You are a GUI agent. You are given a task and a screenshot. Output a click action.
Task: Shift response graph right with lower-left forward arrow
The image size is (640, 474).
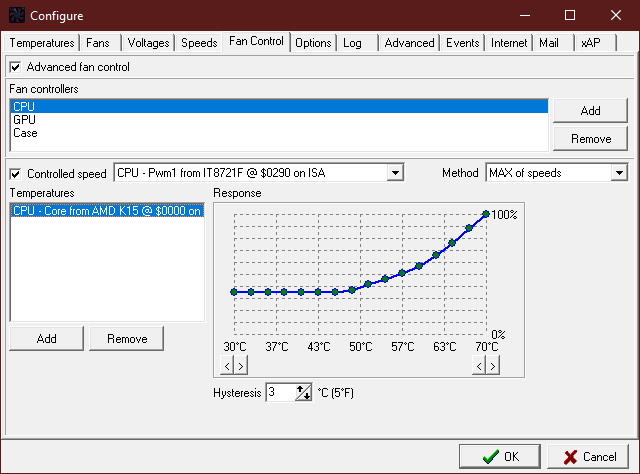pyautogui.click(x=241, y=366)
